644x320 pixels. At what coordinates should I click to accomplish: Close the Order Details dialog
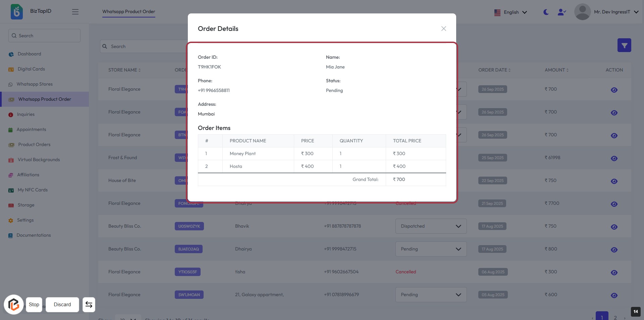443,29
